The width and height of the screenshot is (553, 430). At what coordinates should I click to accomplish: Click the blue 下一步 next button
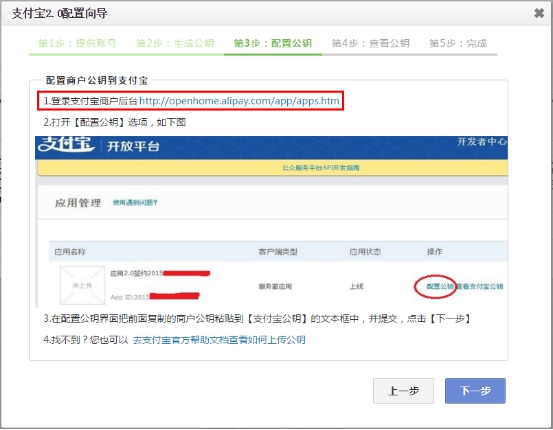coord(475,391)
